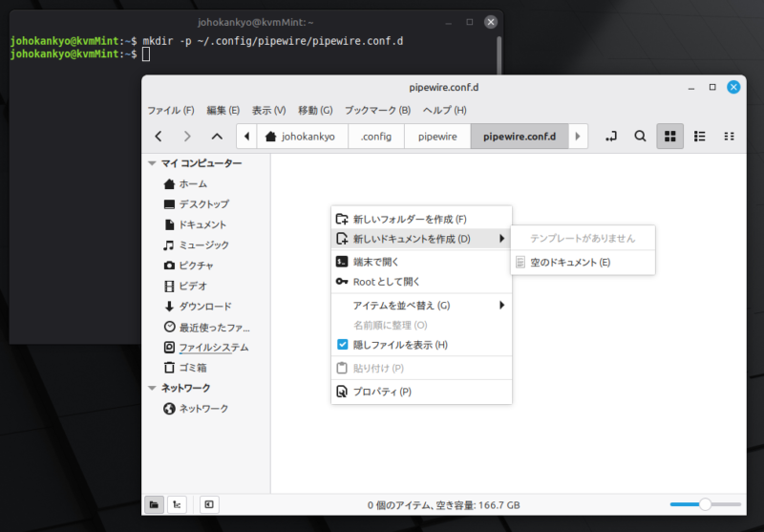This screenshot has width=764, height=532.
Task: Switch to list view
Action: pyautogui.click(x=699, y=137)
